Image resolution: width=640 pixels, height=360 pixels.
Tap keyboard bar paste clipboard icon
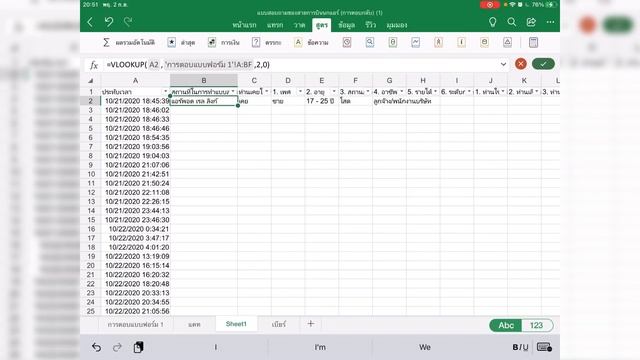pyautogui.click(x=138, y=347)
